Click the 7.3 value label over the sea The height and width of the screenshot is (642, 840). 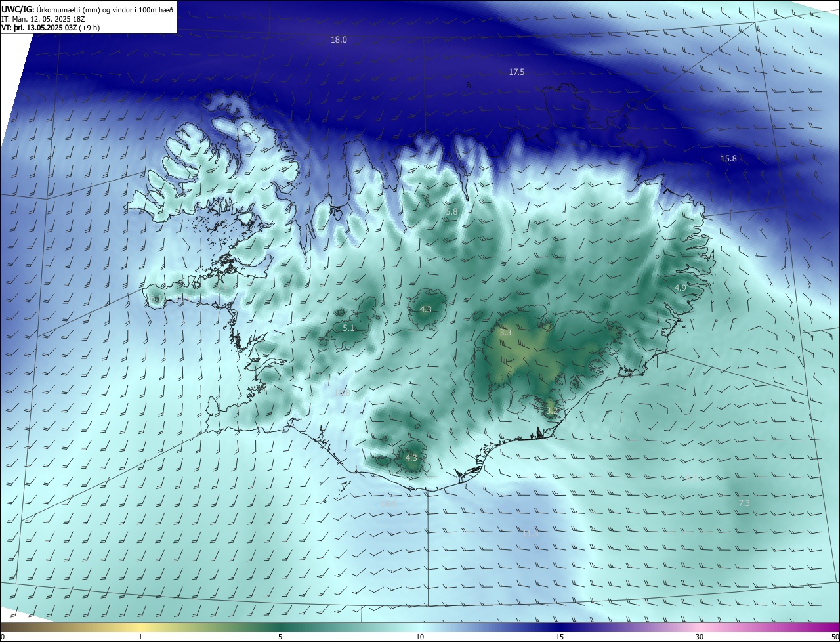click(x=744, y=503)
